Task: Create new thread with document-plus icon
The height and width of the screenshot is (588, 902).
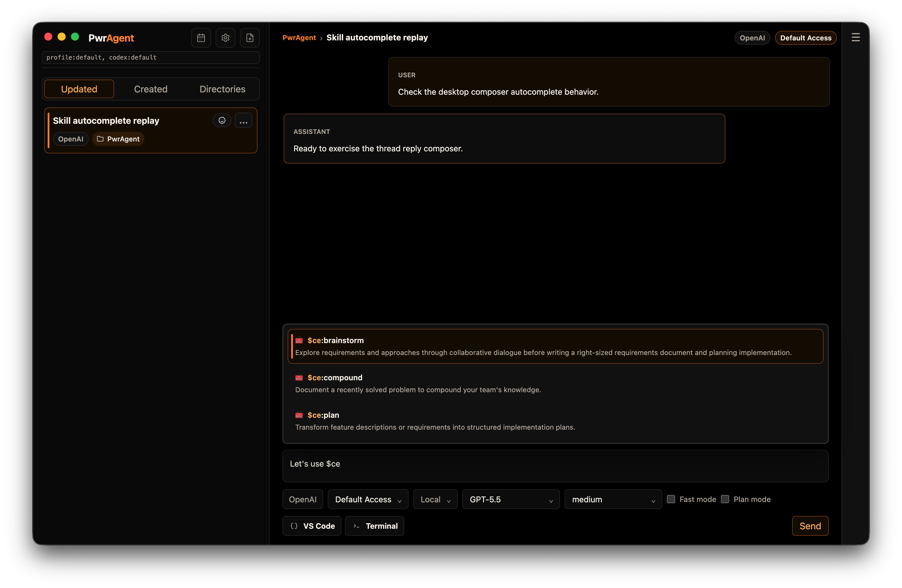Action: pyautogui.click(x=250, y=38)
